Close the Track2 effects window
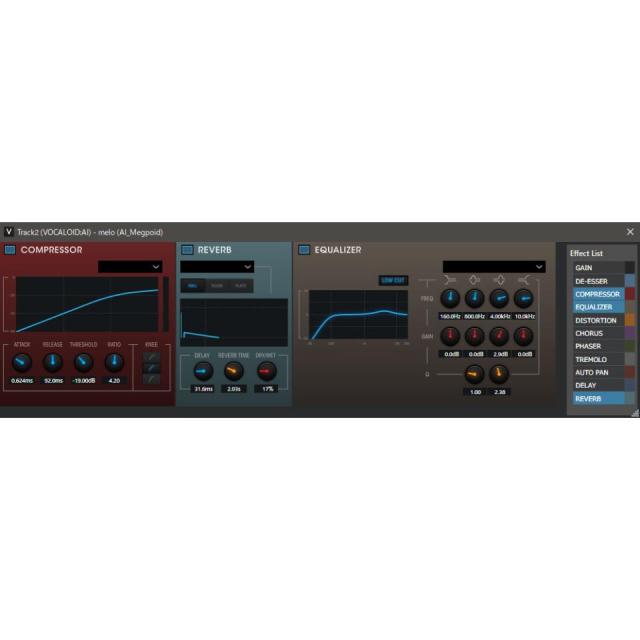The width and height of the screenshot is (640, 640). pyautogui.click(x=630, y=232)
